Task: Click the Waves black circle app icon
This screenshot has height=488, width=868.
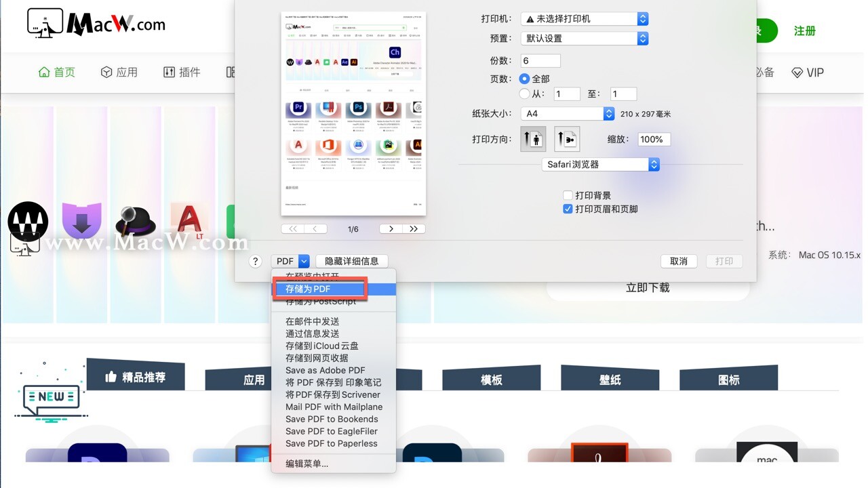Action: tap(28, 222)
